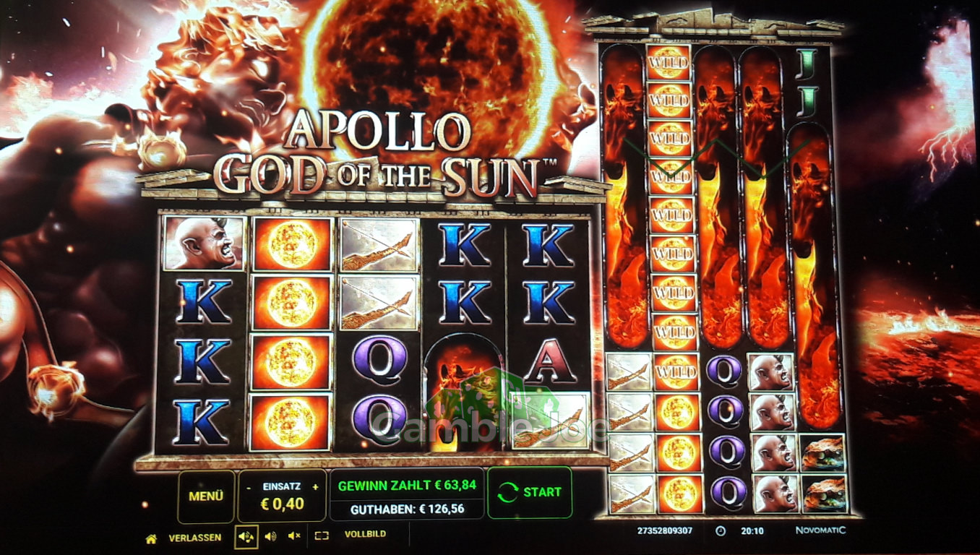Click the clock icon beside 20:10
This screenshot has width=980, height=555.
coord(721,530)
